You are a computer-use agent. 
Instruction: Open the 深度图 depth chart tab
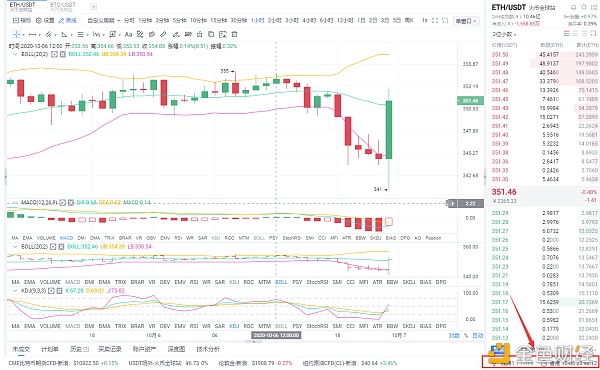[x=176, y=349]
